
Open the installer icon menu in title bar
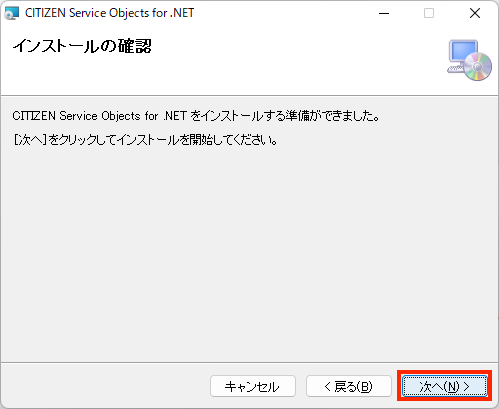point(12,13)
